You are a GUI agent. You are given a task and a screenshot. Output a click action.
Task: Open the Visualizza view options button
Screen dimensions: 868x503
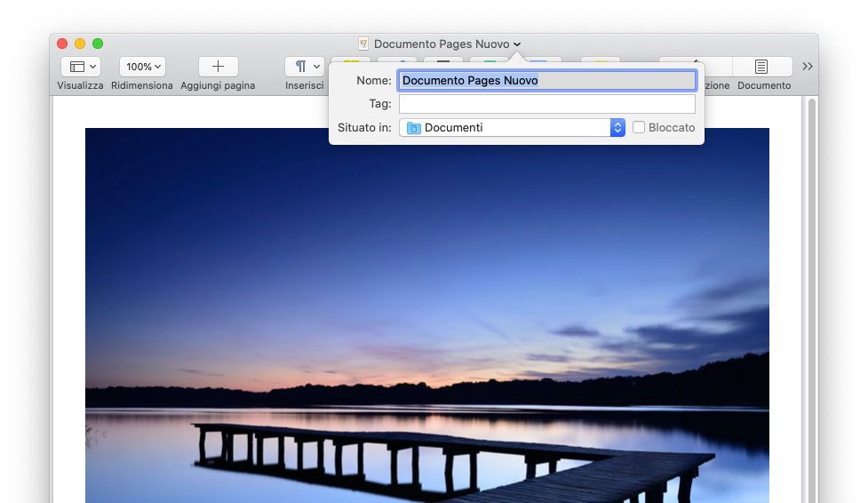pyautogui.click(x=81, y=67)
